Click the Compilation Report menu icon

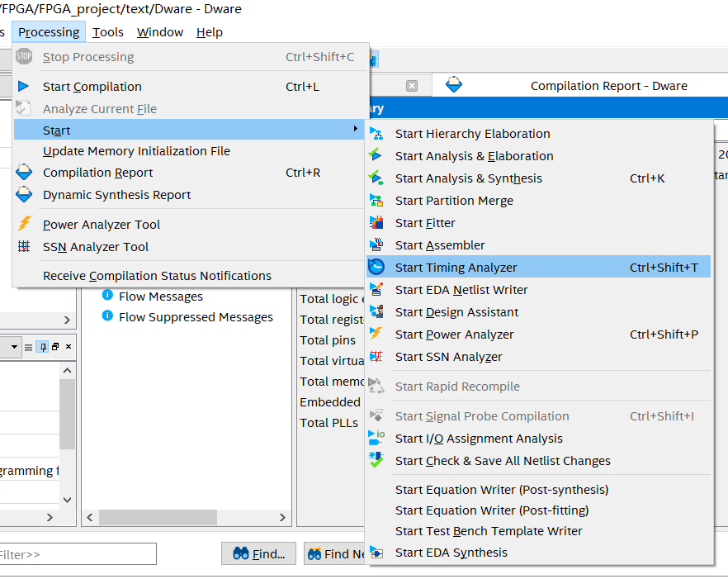click(x=24, y=173)
